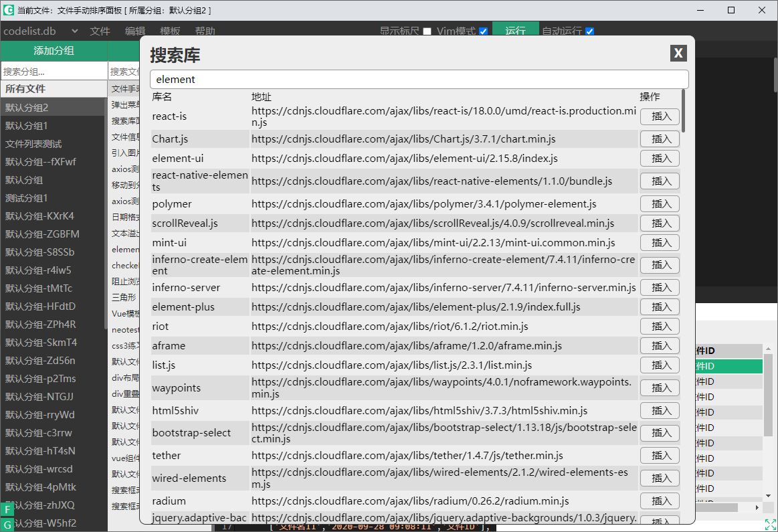Open the 文件 menu
778x532 pixels.
[x=100, y=31]
